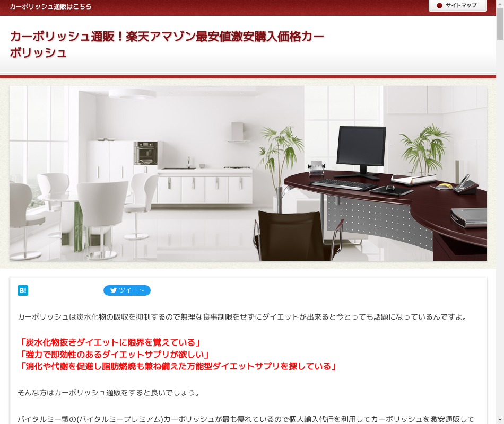Click the カーボリッシュ通販はこちら header text
Screen dimensions: 504x424
50,7
